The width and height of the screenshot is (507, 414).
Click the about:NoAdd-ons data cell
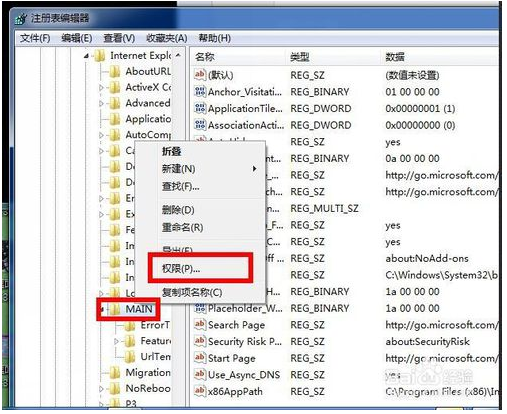[427, 258]
